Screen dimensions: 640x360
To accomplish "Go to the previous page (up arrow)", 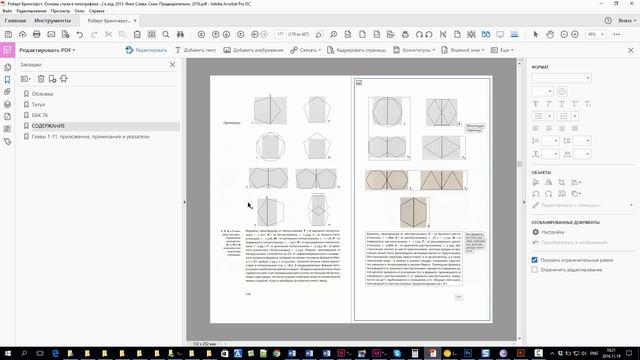I will pos(216,35).
